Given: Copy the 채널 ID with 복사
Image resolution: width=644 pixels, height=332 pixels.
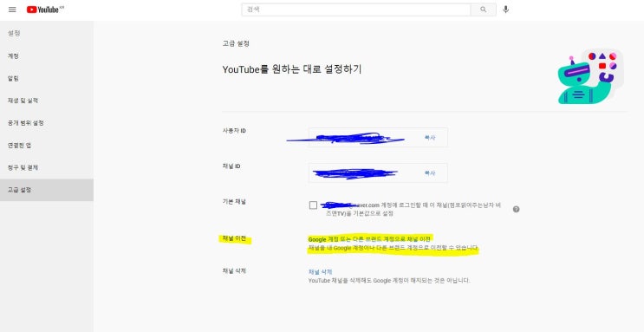Looking at the screenshot, I should click(x=430, y=173).
